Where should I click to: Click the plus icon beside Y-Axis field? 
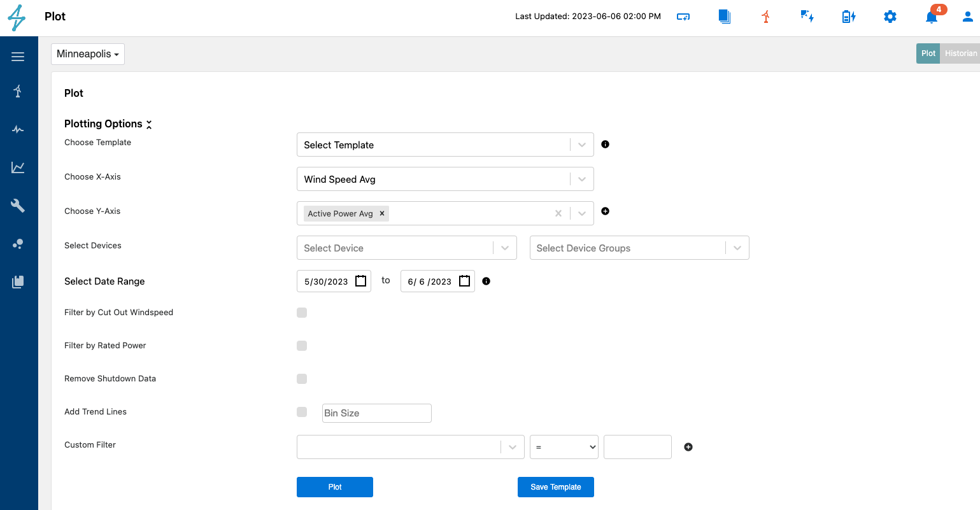[605, 211]
